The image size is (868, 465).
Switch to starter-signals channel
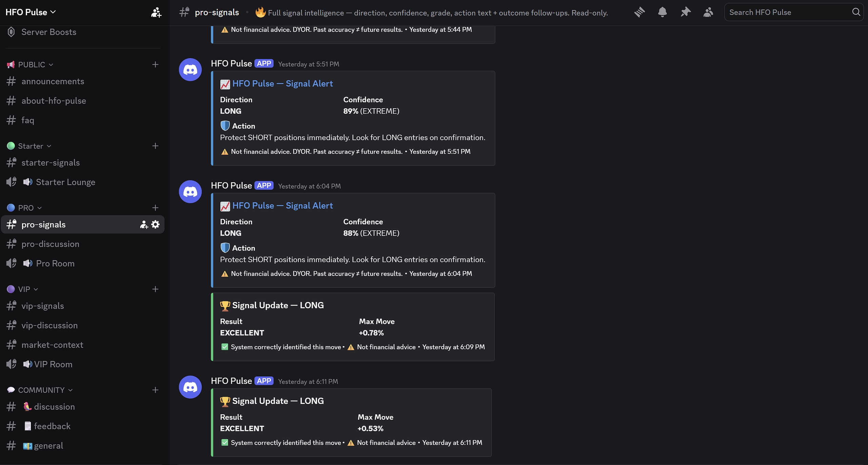pyautogui.click(x=83, y=163)
